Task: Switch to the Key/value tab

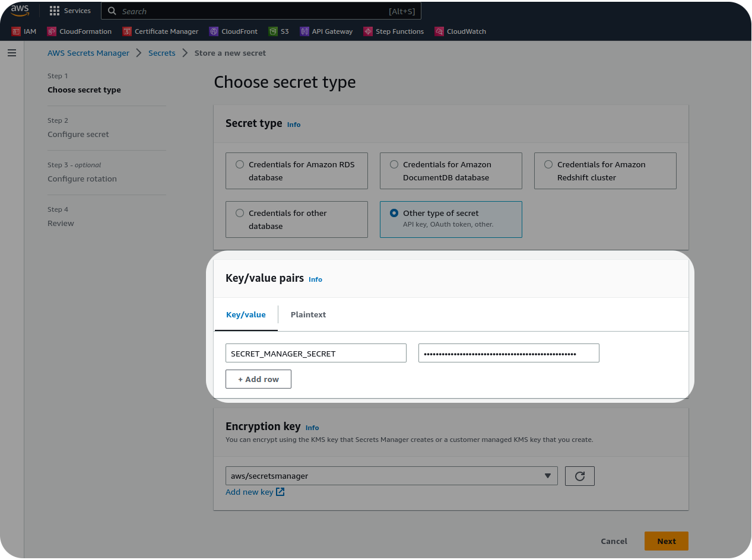Action: tap(246, 314)
